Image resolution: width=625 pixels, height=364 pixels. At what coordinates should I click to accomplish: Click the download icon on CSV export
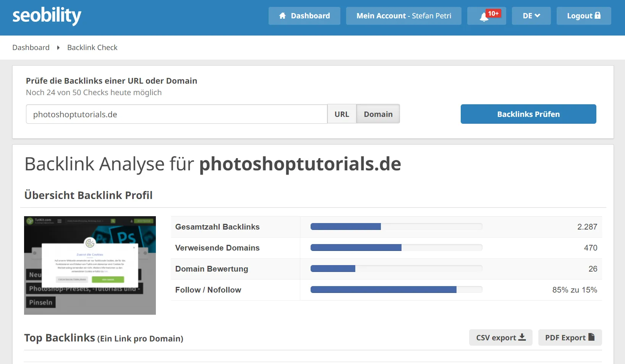click(522, 337)
